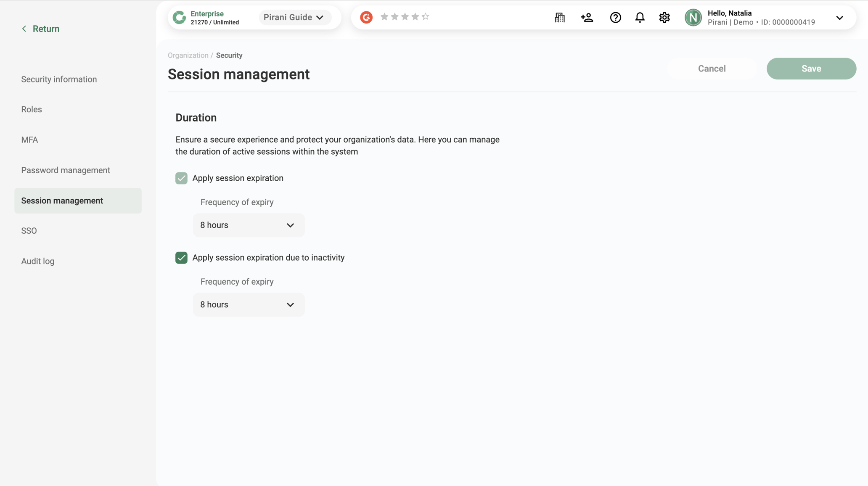
Task: Open the settings gear icon
Action: tap(664, 18)
